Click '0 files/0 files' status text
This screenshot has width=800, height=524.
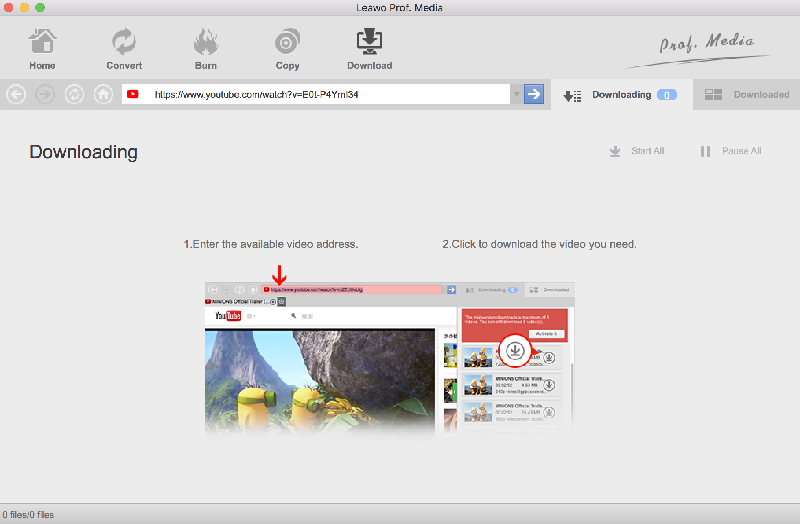pos(28,515)
